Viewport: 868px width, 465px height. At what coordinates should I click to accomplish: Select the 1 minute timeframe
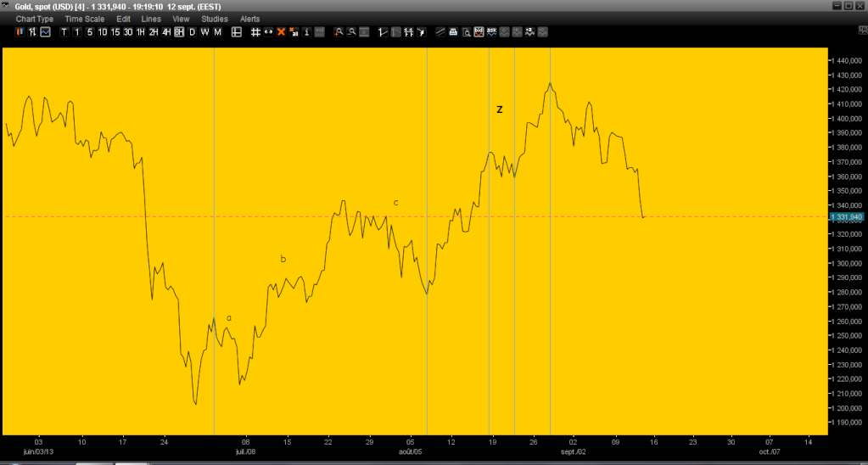pyautogui.click(x=77, y=32)
